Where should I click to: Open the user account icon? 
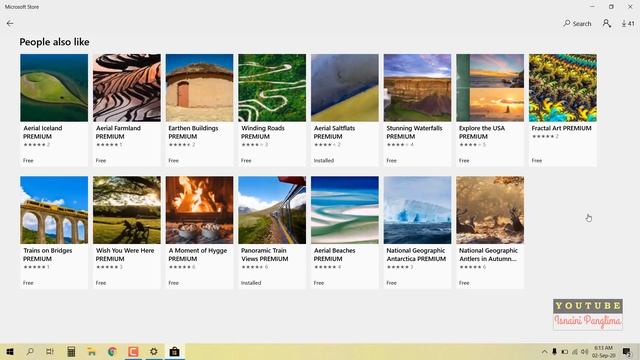pyautogui.click(x=607, y=24)
